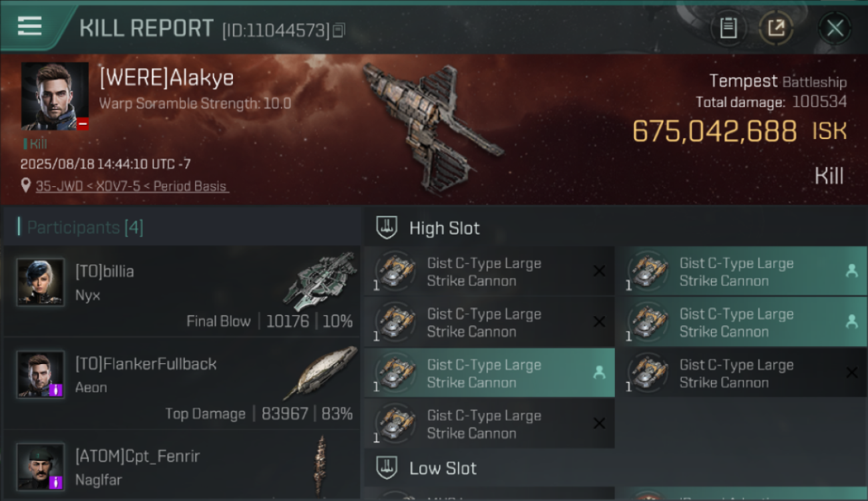
Task: Click the High Slot section icon
Action: click(387, 228)
